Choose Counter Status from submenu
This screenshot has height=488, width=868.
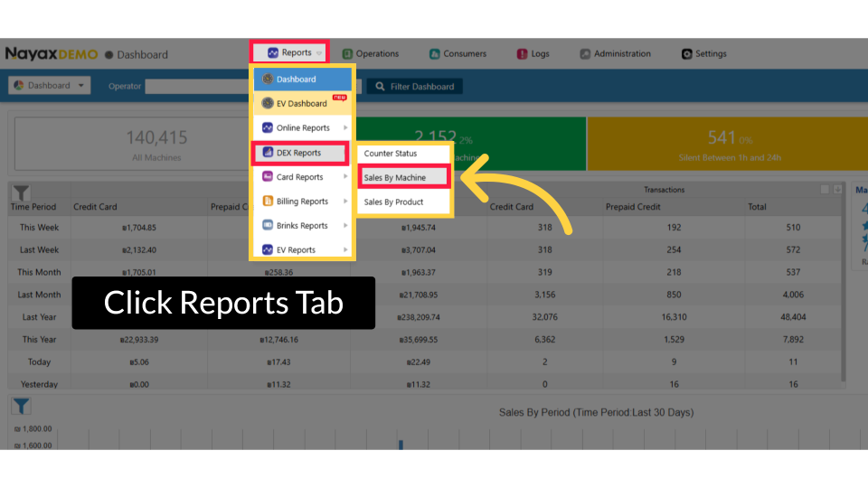[x=403, y=154]
